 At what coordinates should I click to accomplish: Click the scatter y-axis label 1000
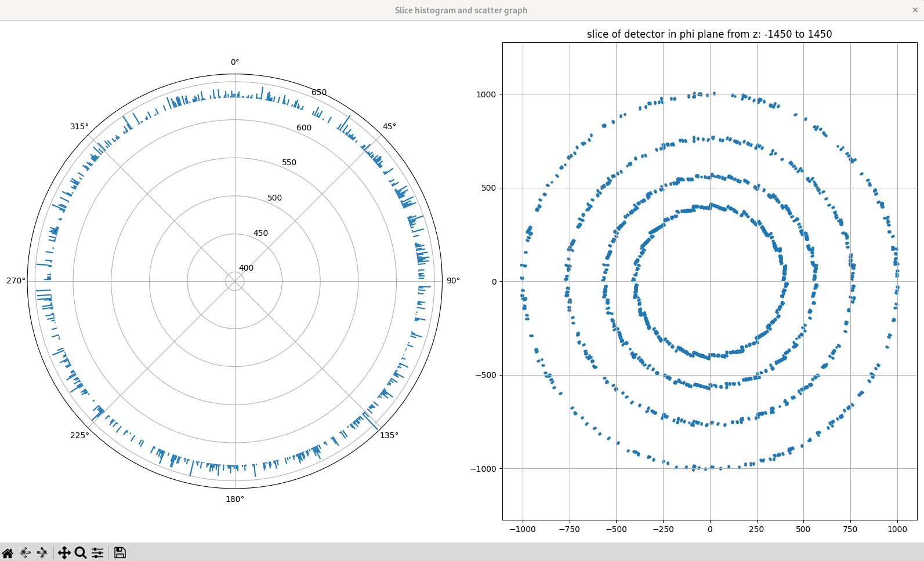pos(487,94)
